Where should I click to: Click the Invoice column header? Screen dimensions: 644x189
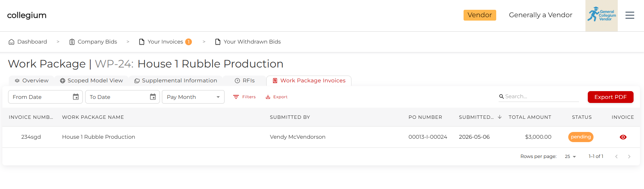(623, 117)
